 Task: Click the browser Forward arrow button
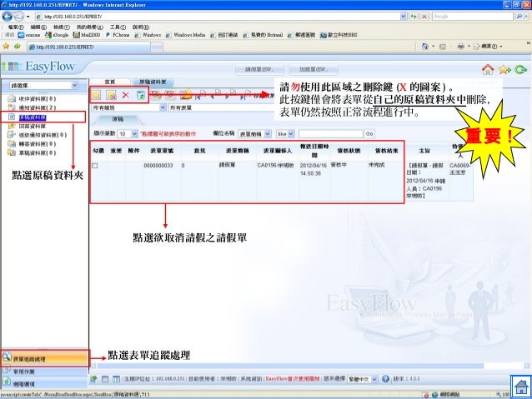[x=18, y=17]
